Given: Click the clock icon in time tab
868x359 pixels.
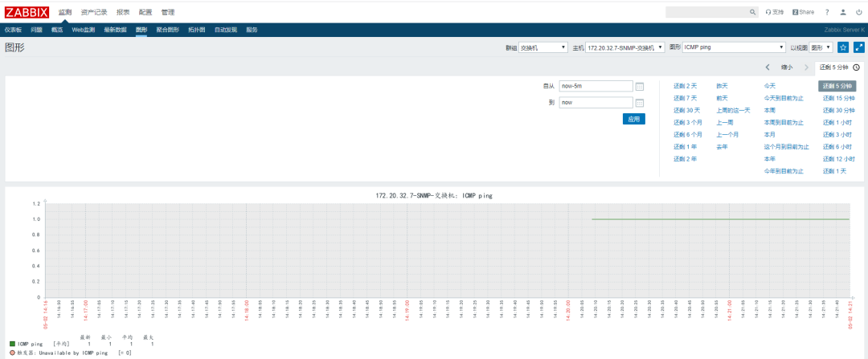Looking at the screenshot, I should (857, 67).
